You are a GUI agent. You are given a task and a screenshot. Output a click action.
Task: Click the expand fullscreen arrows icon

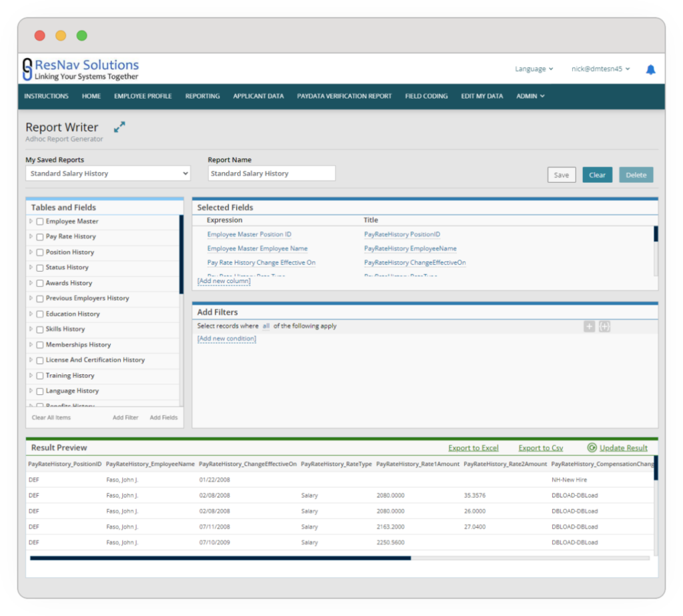(x=119, y=127)
